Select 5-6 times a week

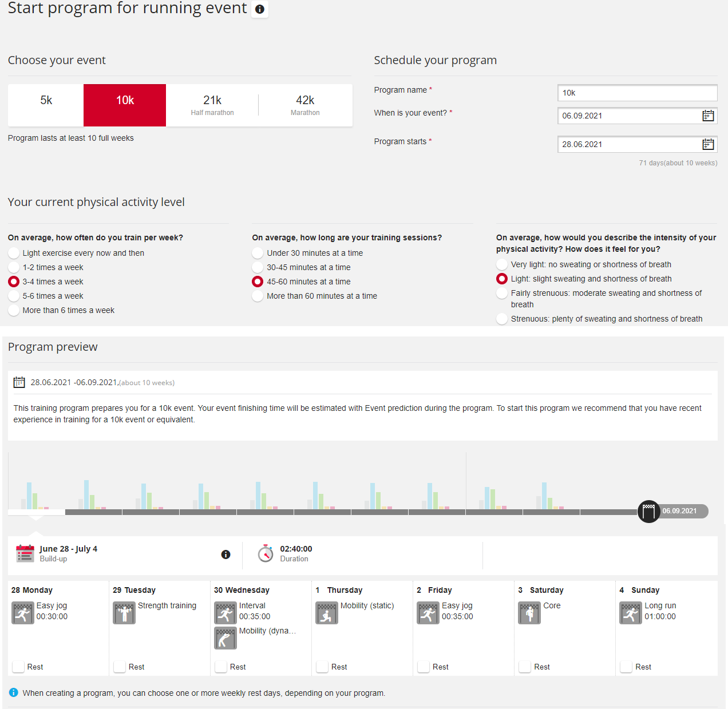click(x=14, y=296)
